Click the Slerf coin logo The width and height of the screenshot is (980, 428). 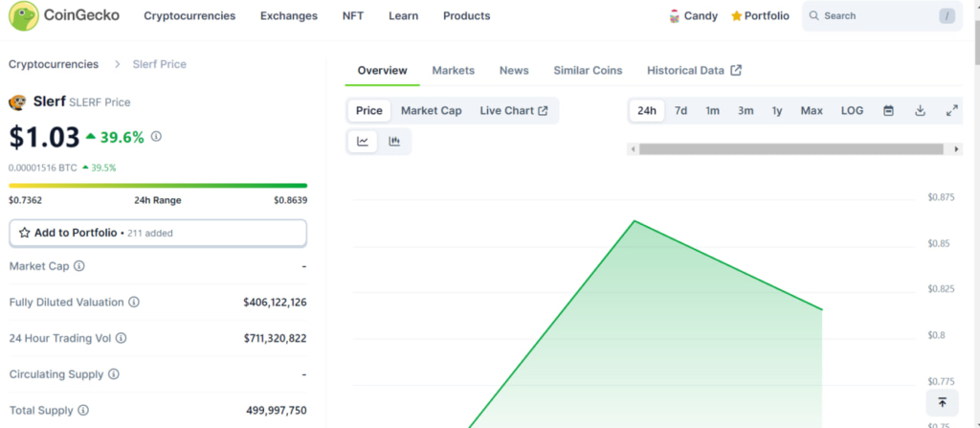click(17, 102)
